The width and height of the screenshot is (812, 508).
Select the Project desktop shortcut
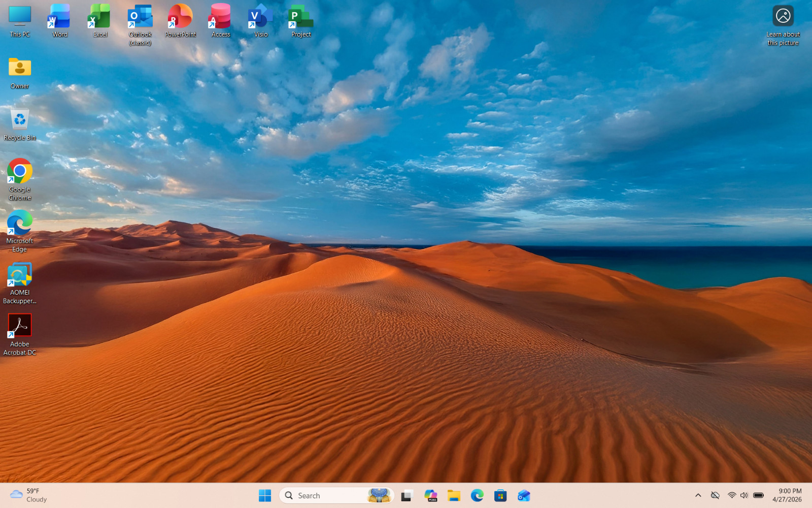coord(301,21)
